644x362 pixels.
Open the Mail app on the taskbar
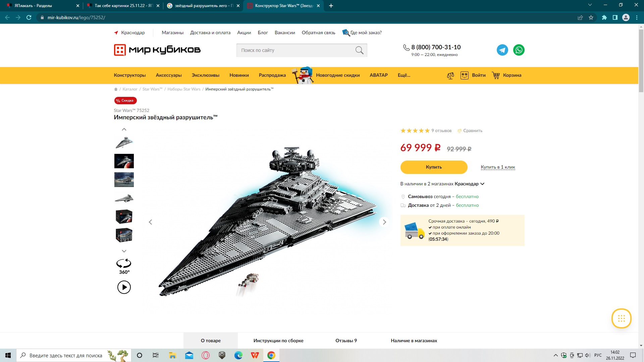(189, 355)
